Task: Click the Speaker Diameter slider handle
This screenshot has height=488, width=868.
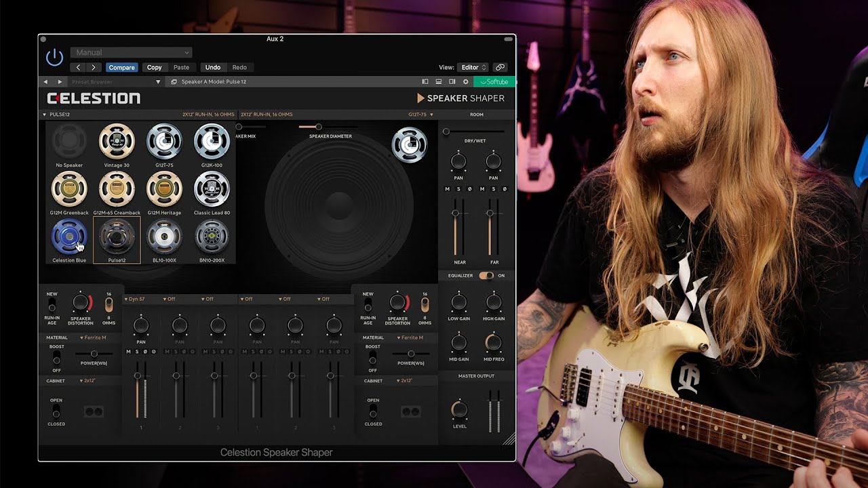Action: tap(318, 127)
